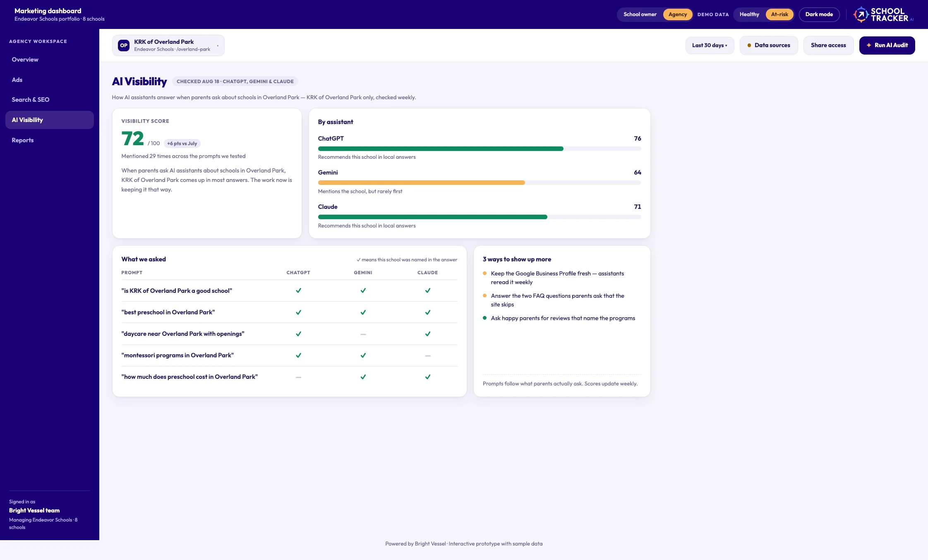
Task: Click the sparkle icon on Run AI Audit
Action: tap(869, 45)
